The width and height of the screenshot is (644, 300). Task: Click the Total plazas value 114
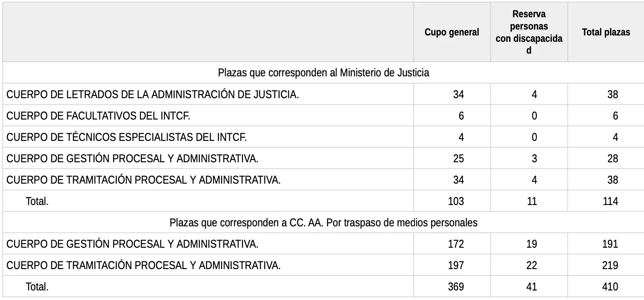pyautogui.click(x=610, y=201)
